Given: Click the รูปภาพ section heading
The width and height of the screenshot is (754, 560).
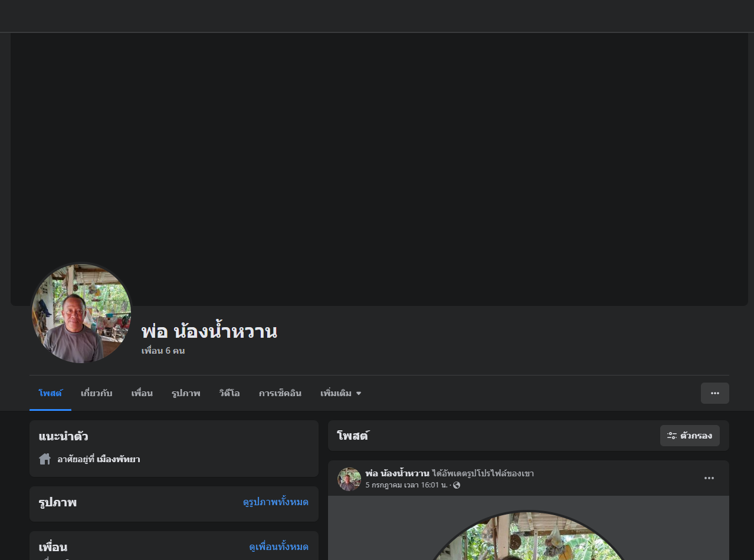Looking at the screenshot, I should (x=57, y=503).
